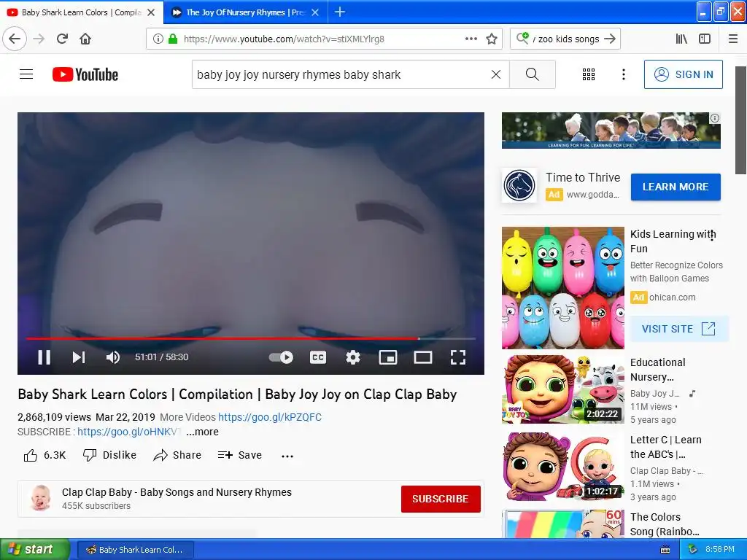Click the SIGN IN button
This screenshot has height=560, width=747.
pyautogui.click(x=683, y=74)
